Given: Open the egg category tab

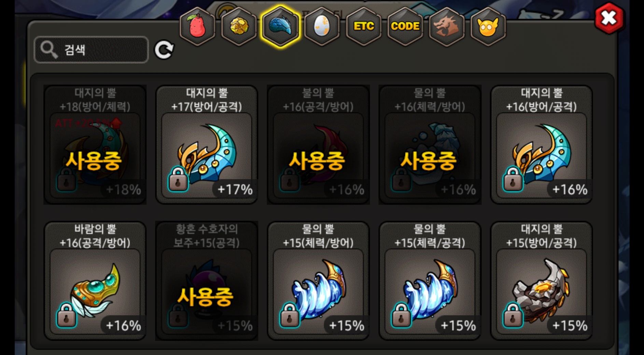Looking at the screenshot, I should click(x=322, y=27).
